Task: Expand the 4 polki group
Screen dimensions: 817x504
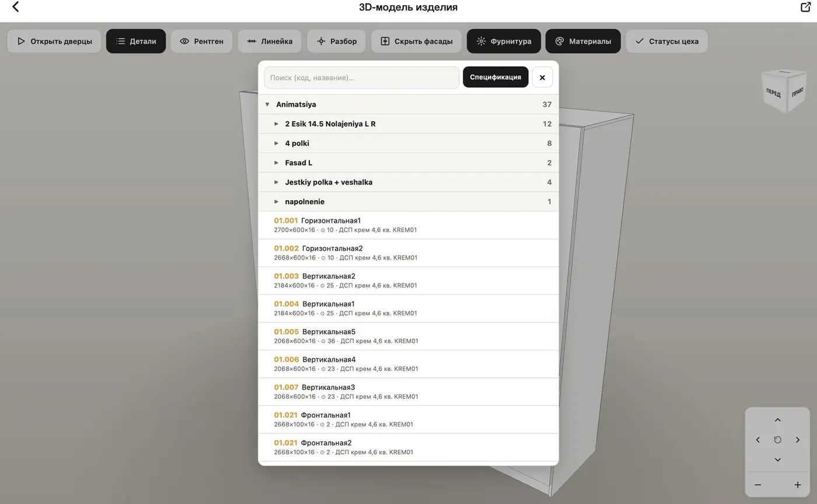Action: pyautogui.click(x=408, y=143)
